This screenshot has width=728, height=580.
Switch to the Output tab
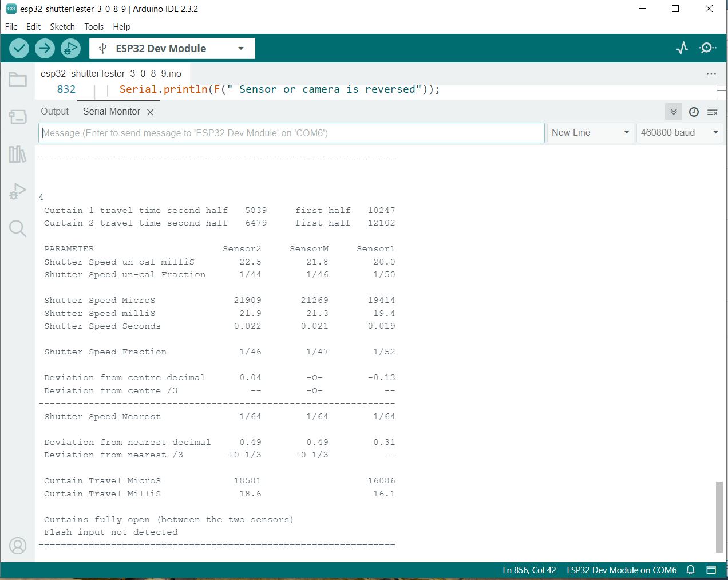(54, 112)
